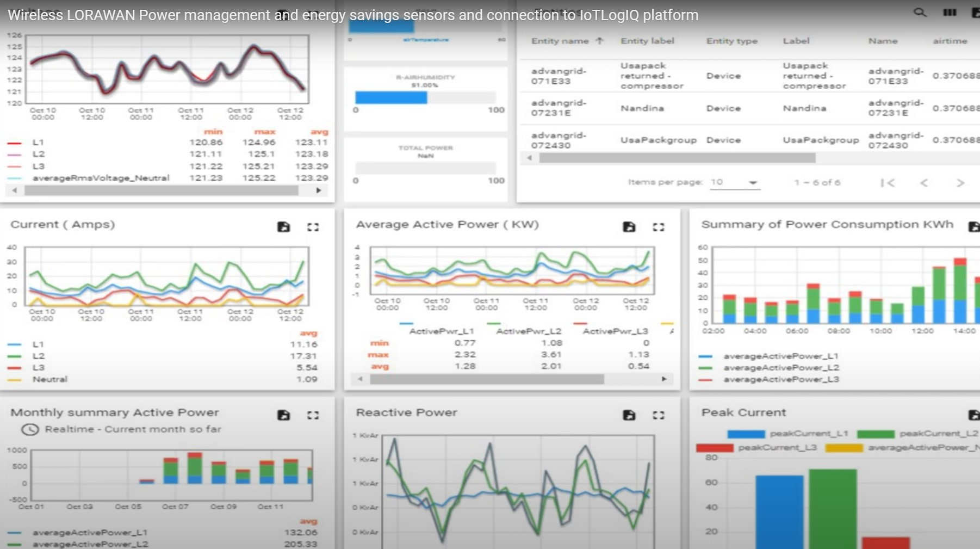
Task: Click the Entity name column header
Action: tap(560, 41)
